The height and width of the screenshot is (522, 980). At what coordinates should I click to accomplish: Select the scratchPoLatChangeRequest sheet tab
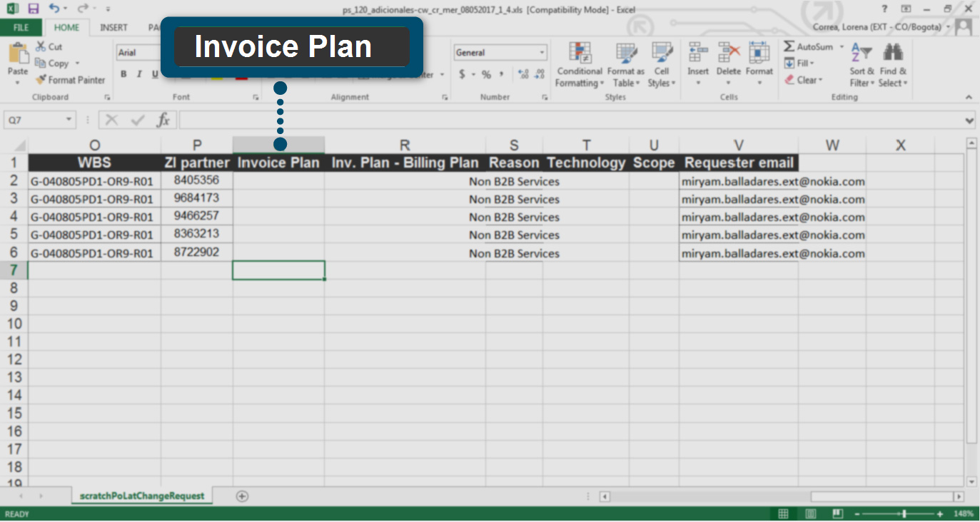coord(143,496)
